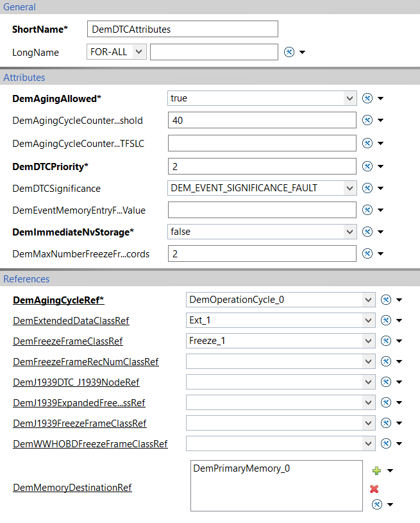
Task: Remove DemPrimaryMemory_0 with red X icon
Action: click(x=374, y=489)
